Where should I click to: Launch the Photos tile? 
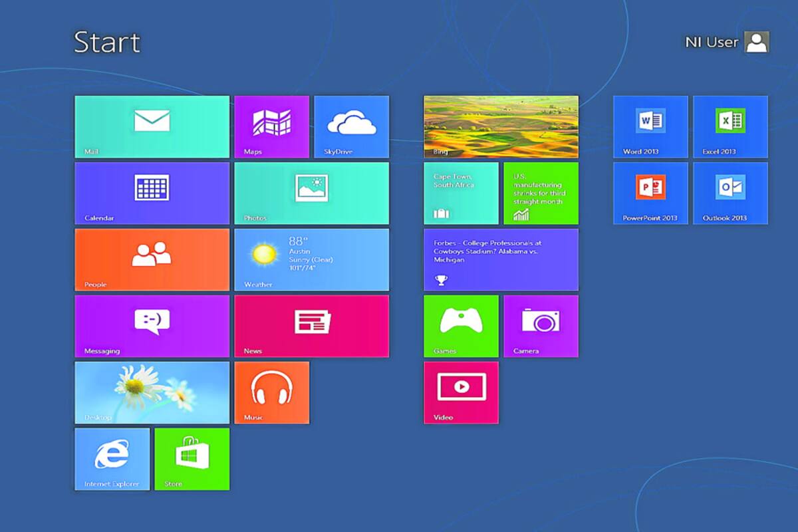point(311,193)
